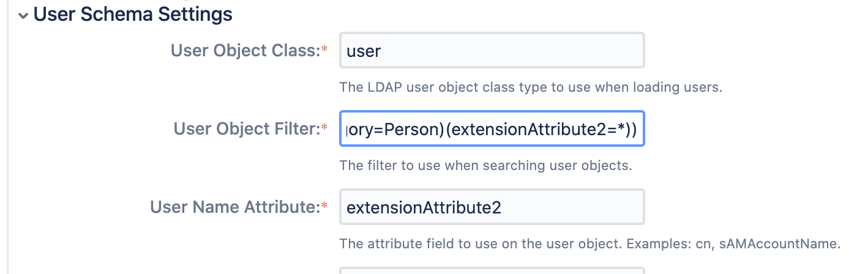The height and width of the screenshot is (274, 868).
Task: Click the required asterisk beside User Name Attribute
Action: tap(325, 206)
